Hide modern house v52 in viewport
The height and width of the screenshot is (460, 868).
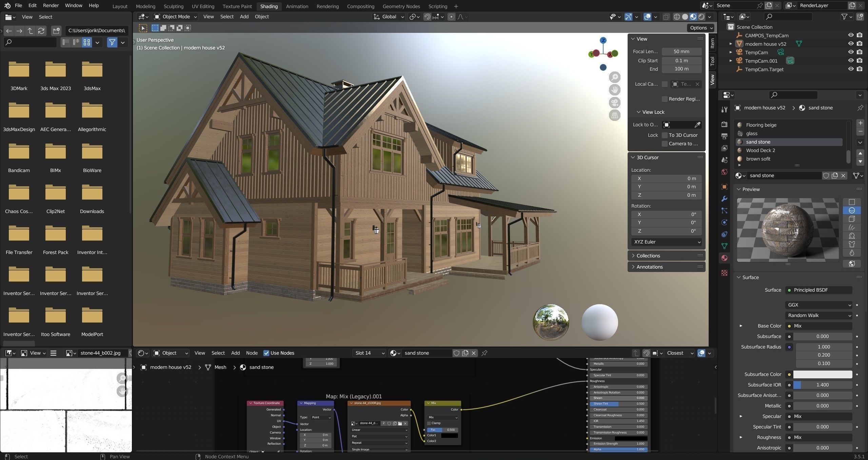851,44
